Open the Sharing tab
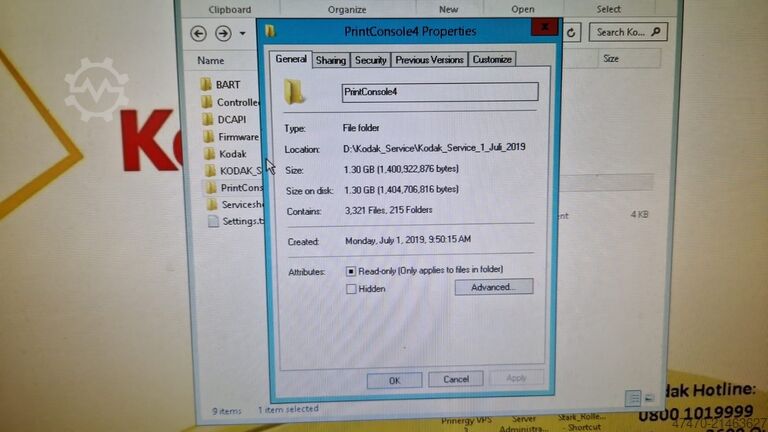The height and width of the screenshot is (432, 768). [x=331, y=60]
